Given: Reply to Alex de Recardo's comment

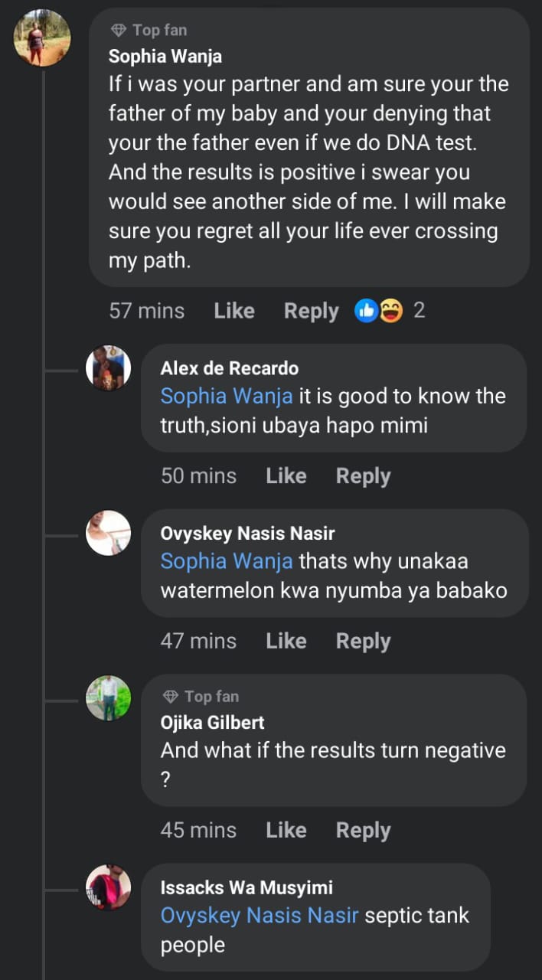Looking at the screenshot, I should tap(363, 475).
